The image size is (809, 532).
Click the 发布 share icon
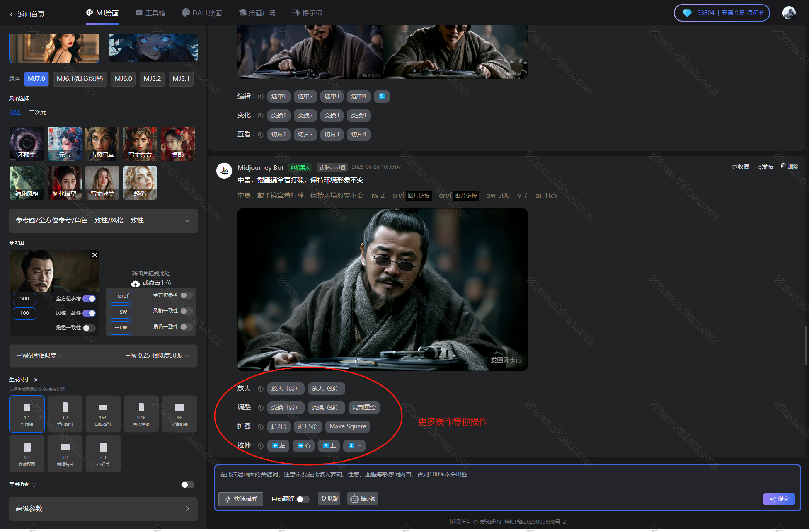(x=759, y=167)
